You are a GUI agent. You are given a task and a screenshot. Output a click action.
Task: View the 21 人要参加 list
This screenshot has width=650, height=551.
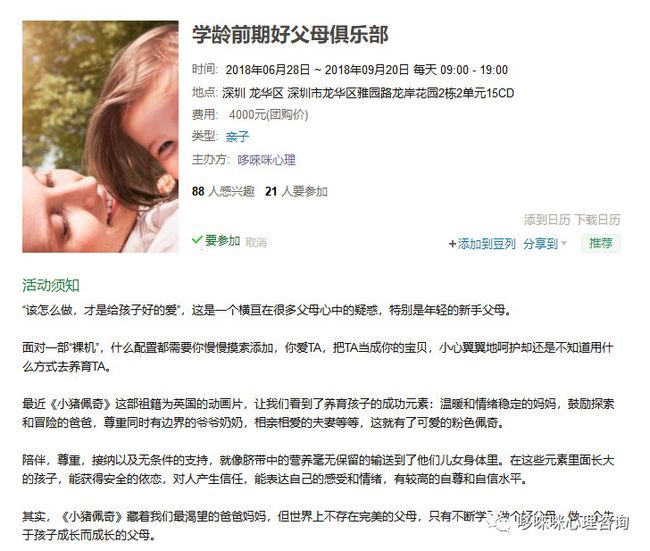[296, 191]
